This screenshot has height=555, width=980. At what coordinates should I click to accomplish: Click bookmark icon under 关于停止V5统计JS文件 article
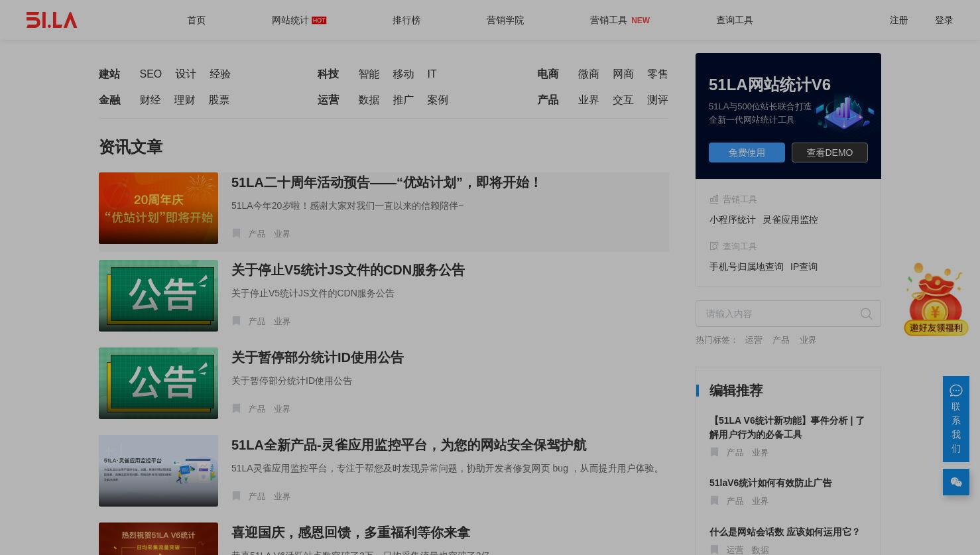coord(236,321)
